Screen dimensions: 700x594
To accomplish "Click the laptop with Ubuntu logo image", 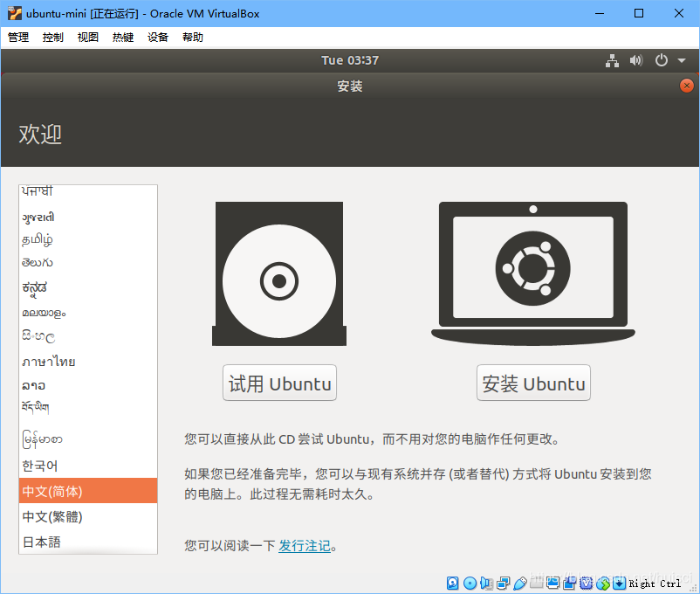I will pos(533,273).
